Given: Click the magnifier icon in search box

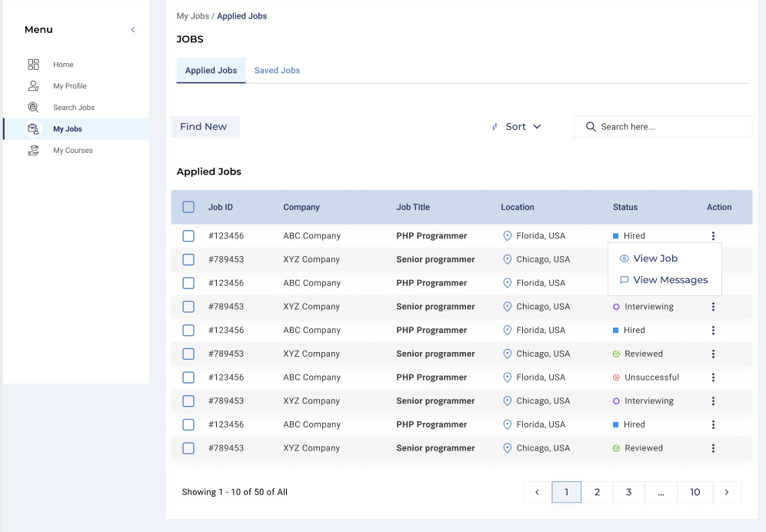Looking at the screenshot, I should [591, 127].
